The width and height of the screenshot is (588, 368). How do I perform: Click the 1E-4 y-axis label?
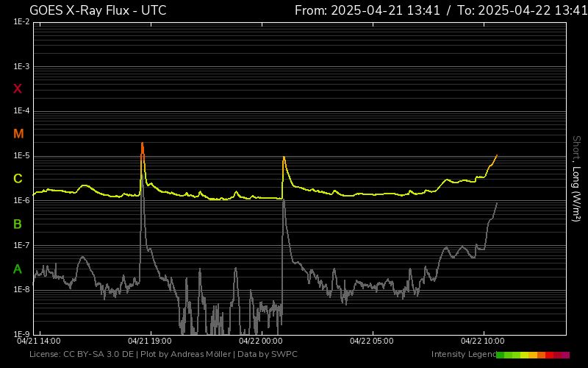(x=21, y=111)
